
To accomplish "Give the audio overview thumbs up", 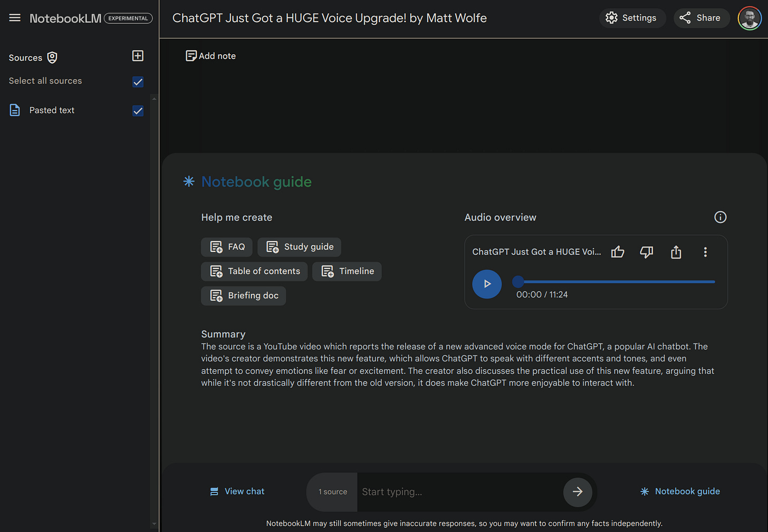I will click(618, 252).
